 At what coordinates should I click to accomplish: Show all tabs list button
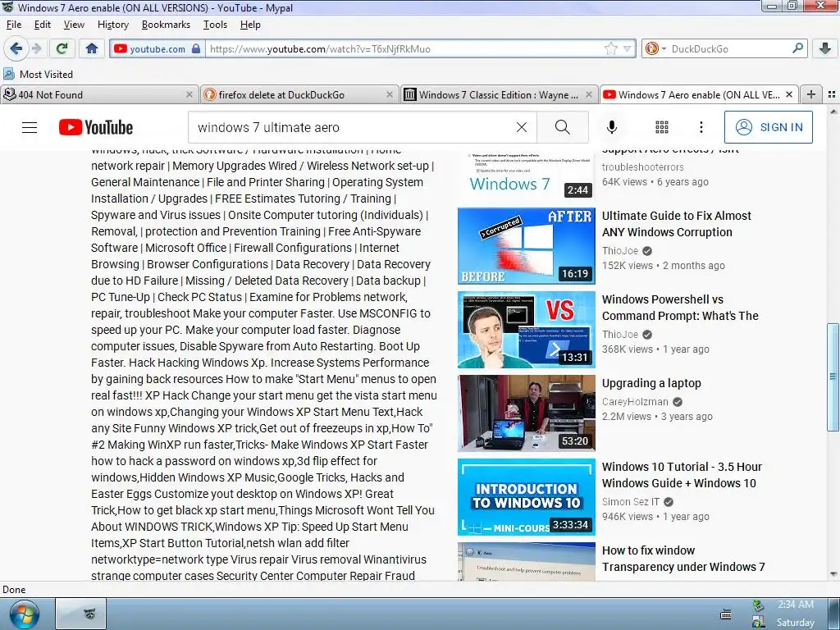tap(832, 95)
